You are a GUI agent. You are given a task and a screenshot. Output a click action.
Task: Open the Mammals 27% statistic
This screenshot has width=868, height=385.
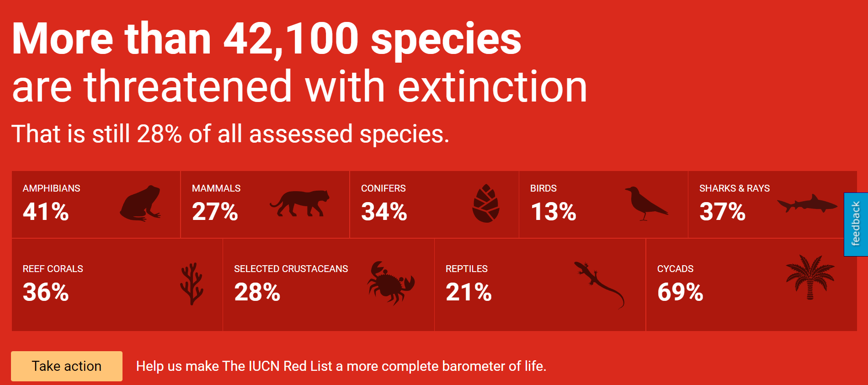pos(215,211)
